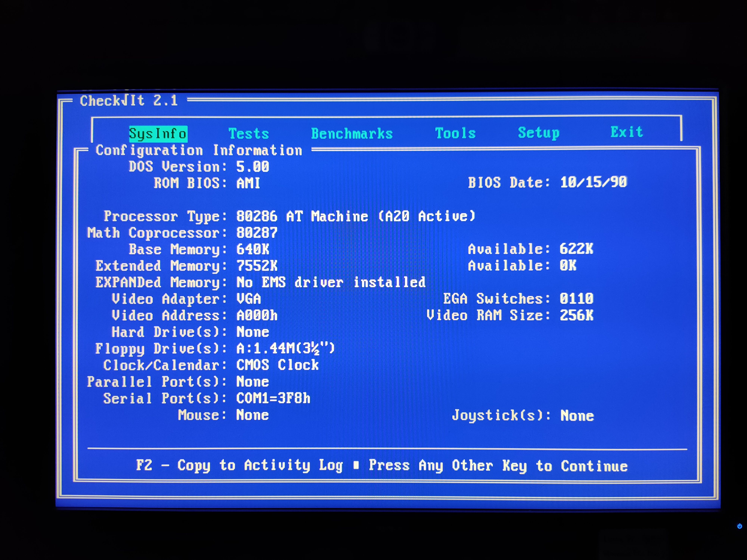Click the Extended Memory 7552K value
747x560 pixels.
[257, 266]
